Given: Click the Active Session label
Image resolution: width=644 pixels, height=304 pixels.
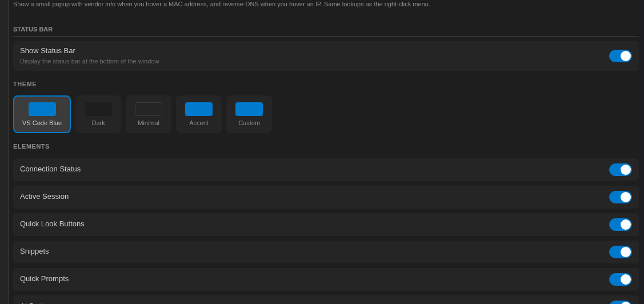Looking at the screenshot, I should [45, 197].
